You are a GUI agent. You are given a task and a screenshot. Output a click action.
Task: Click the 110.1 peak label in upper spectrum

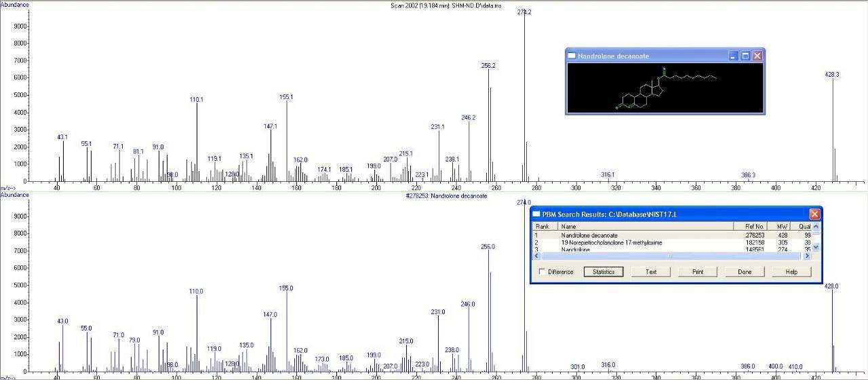click(197, 99)
